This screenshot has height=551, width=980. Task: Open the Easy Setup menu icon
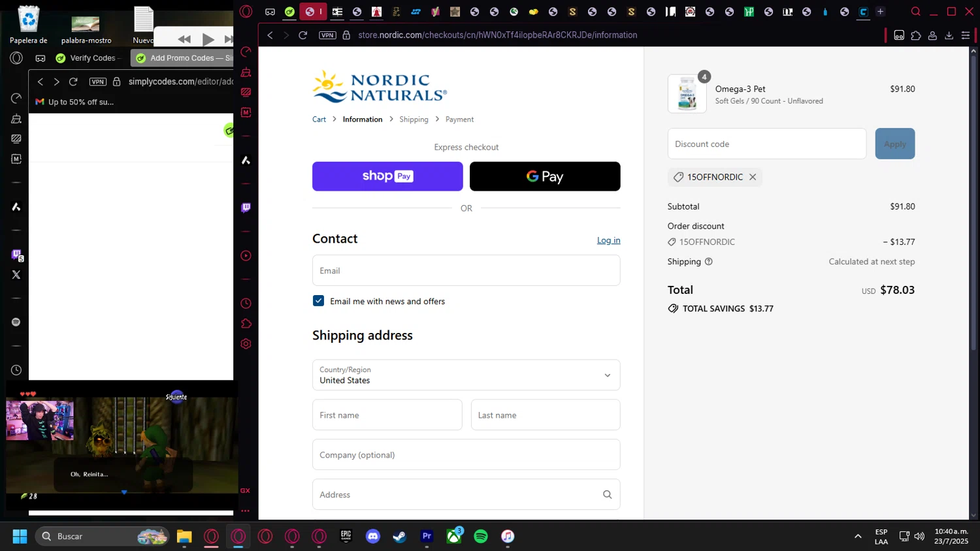tap(966, 35)
